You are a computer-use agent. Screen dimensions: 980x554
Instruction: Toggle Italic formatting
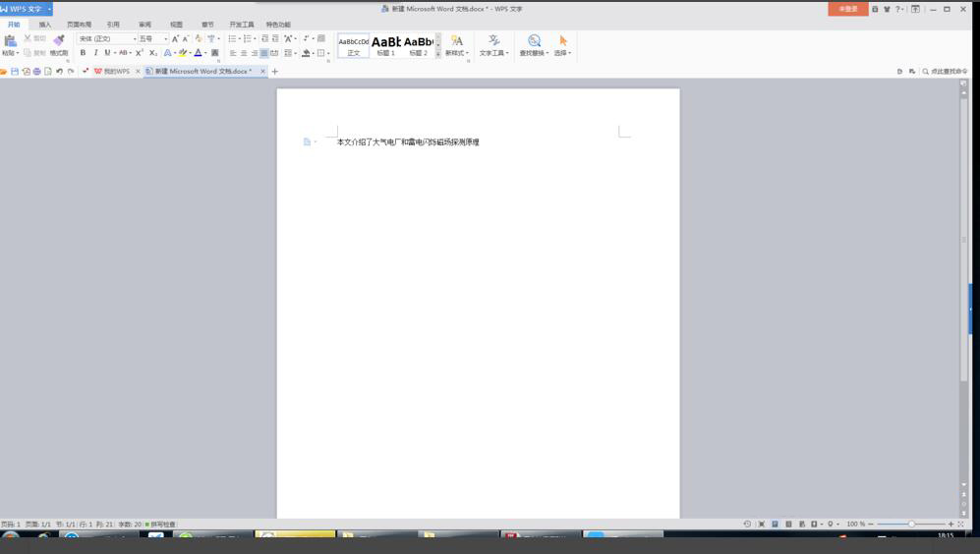point(95,53)
